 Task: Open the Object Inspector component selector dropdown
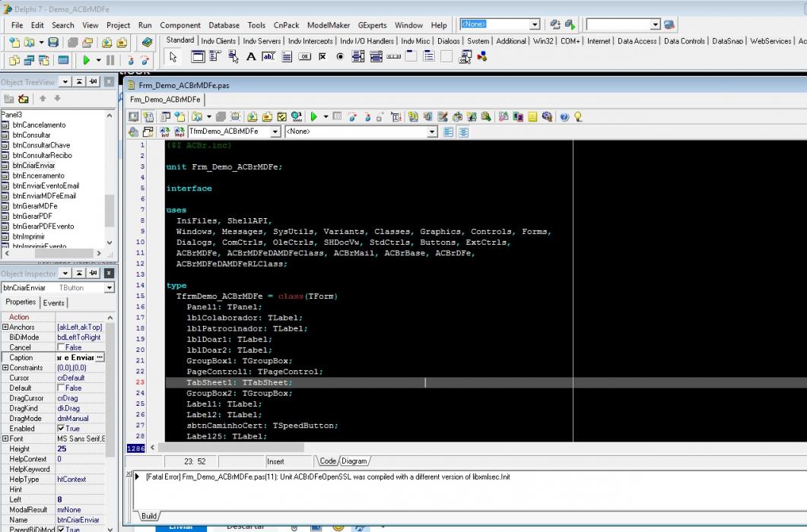[109, 287]
